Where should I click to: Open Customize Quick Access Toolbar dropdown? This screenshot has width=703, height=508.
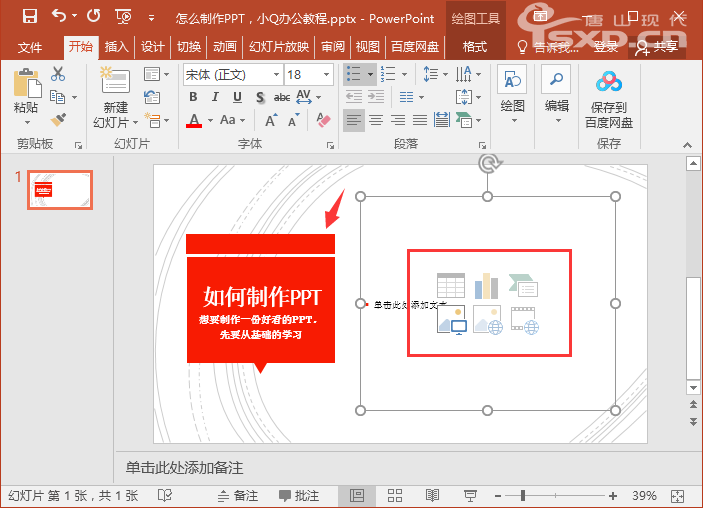(x=152, y=18)
